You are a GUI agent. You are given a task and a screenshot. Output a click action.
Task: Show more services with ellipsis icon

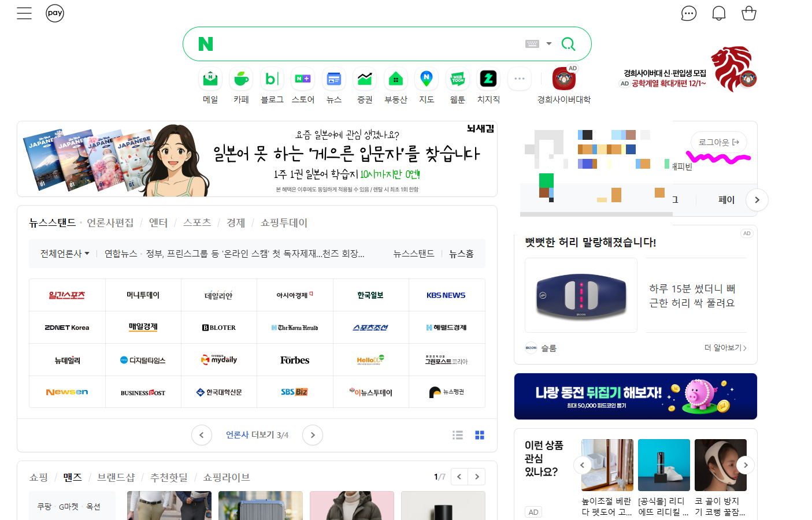pos(520,79)
